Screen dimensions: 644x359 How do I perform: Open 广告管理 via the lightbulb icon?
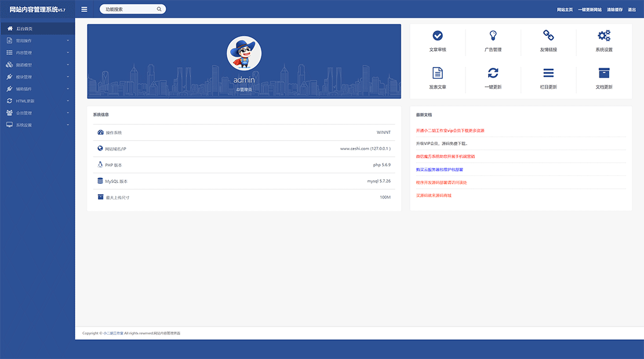[x=493, y=35]
